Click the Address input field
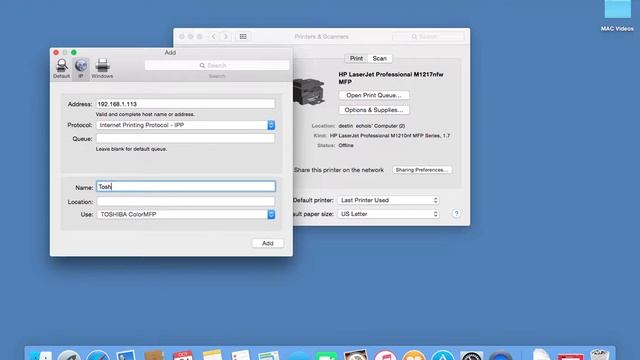The image size is (640, 360). coord(186,104)
